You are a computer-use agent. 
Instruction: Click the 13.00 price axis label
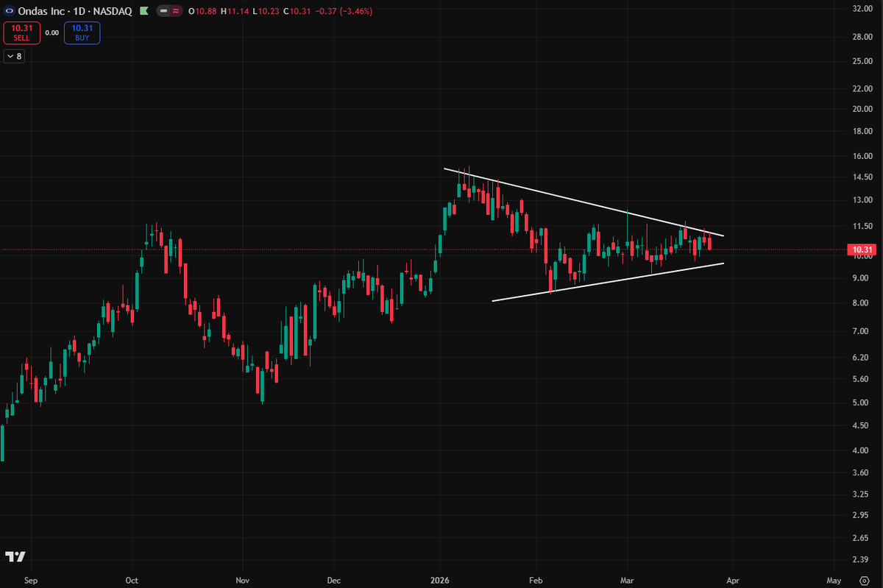coord(862,200)
